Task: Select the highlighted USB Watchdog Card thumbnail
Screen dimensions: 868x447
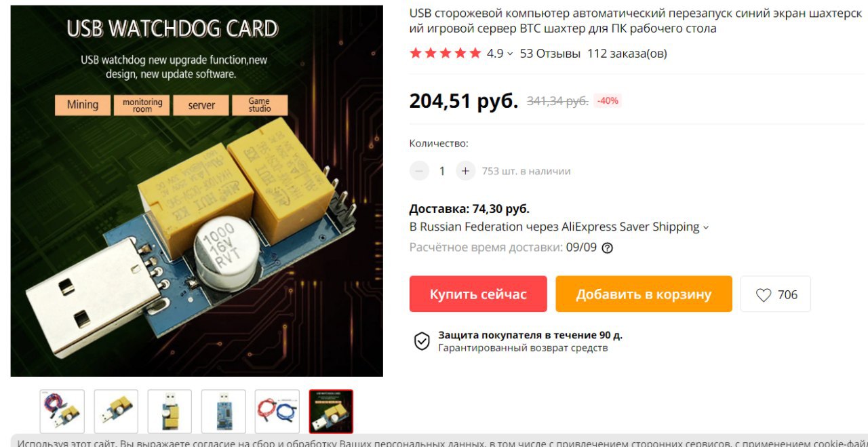Action: pyautogui.click(x=331, y=412)
